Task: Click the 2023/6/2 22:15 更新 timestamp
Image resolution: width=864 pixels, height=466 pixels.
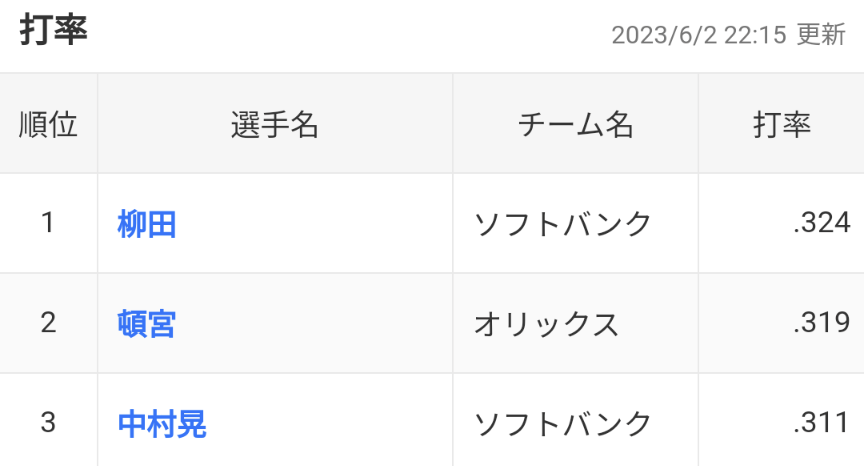Action: pyautogui.click(x=728, y=35)
